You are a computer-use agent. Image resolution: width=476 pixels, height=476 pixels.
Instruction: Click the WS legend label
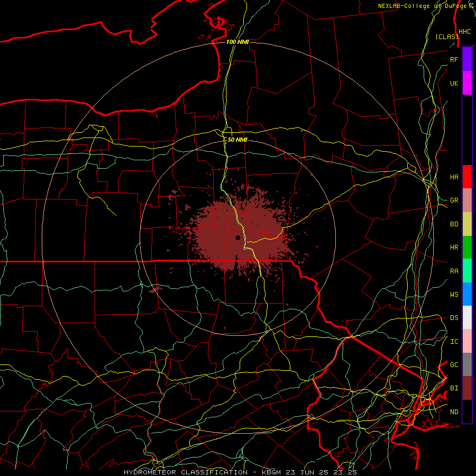[x=454, y=295]
